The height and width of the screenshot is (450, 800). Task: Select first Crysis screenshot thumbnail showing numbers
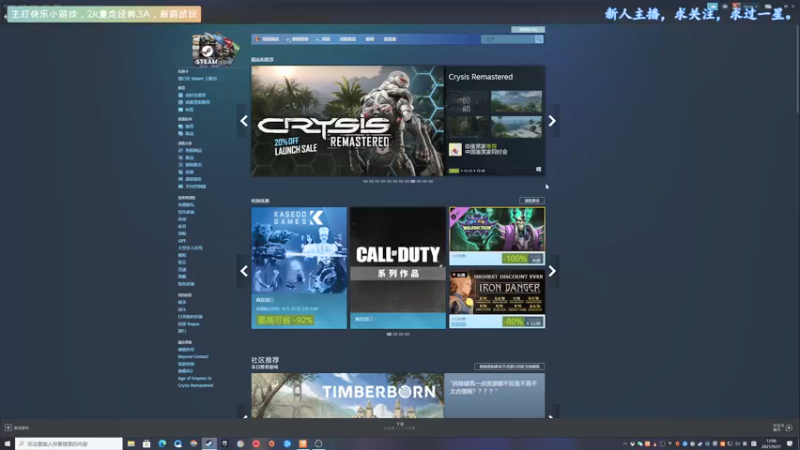click(x=467, y=102)
